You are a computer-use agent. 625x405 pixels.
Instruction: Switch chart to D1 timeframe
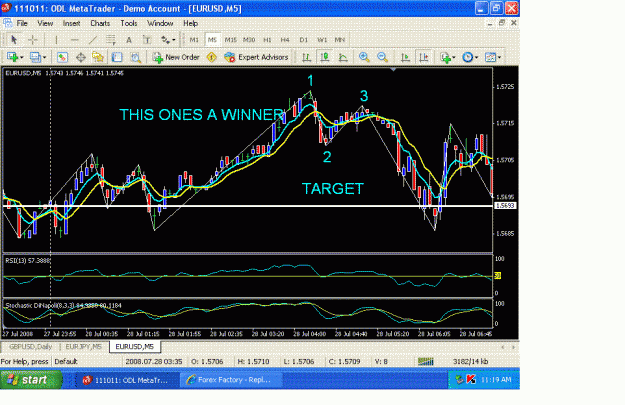tap(304, 40)
